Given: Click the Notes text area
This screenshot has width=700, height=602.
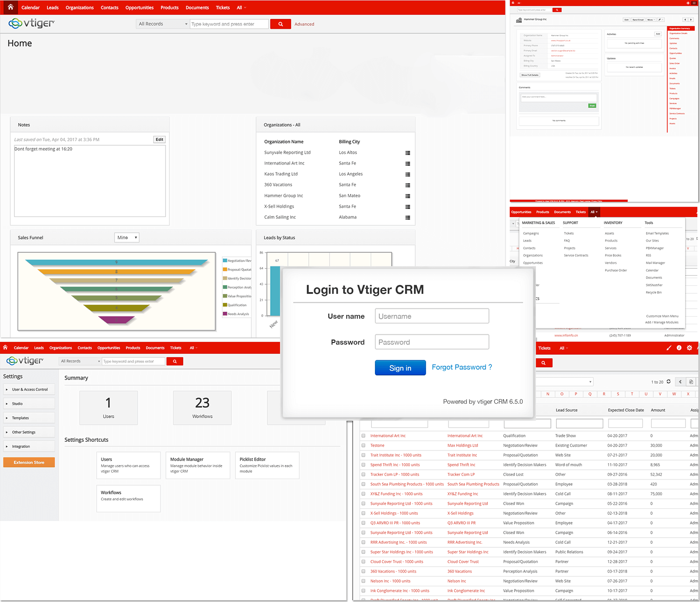Looking at the screenshot, I should 90,181.
